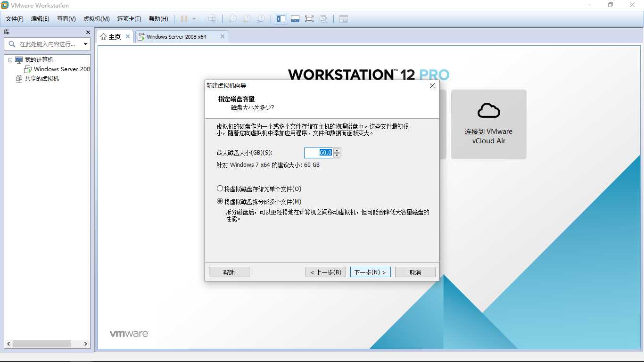Image resolution: width=644 pixels, height=362 pixels.
Task: Switch to the 主页 home tab
Action: [x=116, y=37]
